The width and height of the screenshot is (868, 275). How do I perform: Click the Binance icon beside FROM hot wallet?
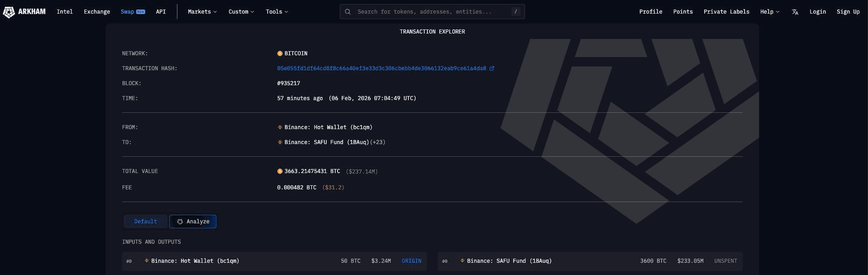280,127
